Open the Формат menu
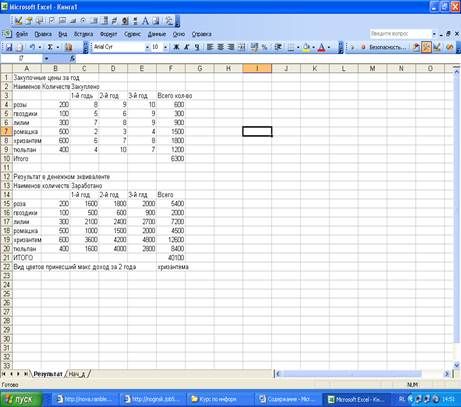The width and height of the screenshot is (461, 407). coord(108,34)
